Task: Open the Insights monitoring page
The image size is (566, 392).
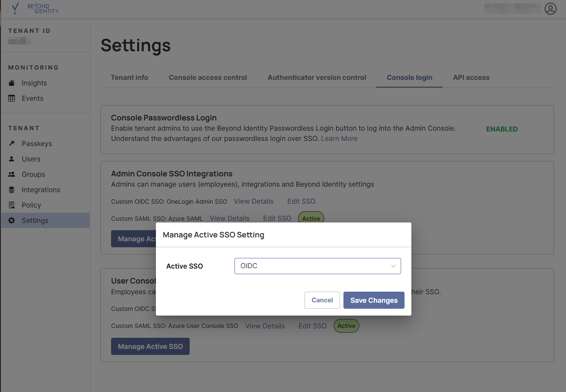Action: 34,83
